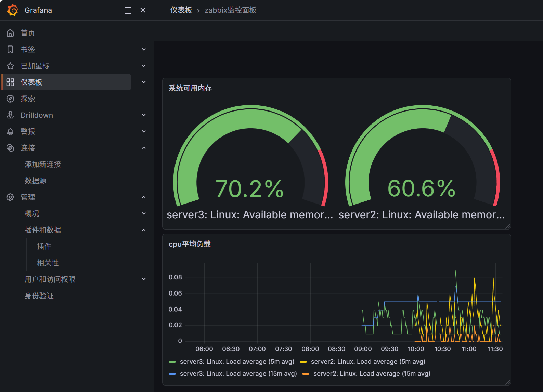
Task: Collapse the 连接 section chevron
Action: click(x=144, y=148)
